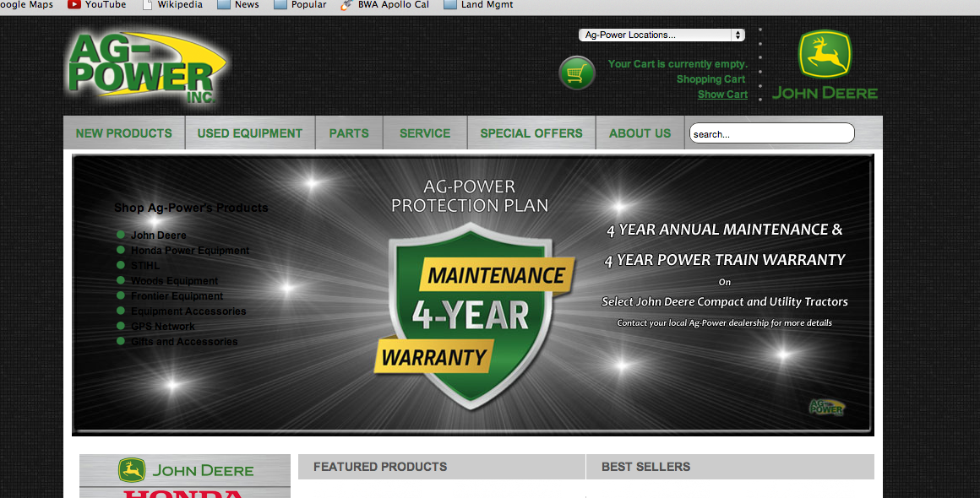Viewport: 980px width, 498px height.
Task: Open the YouTube bookmark
Action: click(x=97, y=5)
